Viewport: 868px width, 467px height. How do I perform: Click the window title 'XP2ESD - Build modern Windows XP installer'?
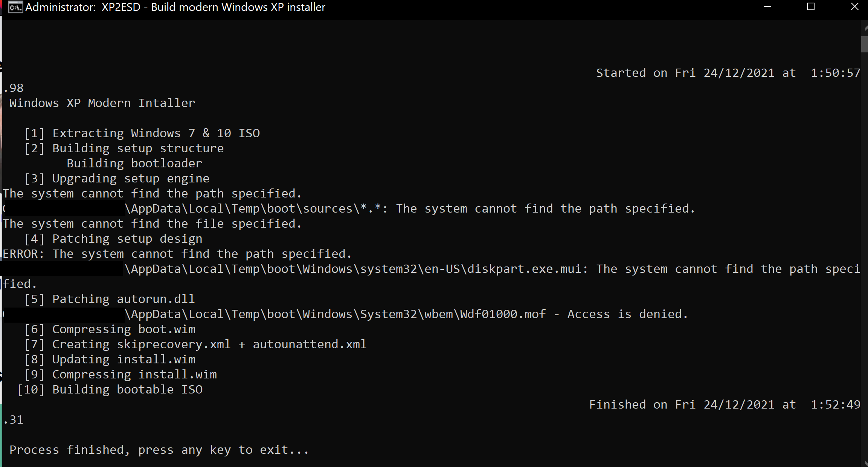[213, 7]
